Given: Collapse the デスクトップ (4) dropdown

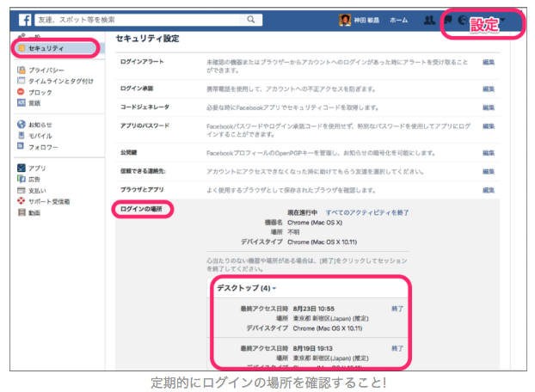Looking at the screenshot, I should point(246,288).
